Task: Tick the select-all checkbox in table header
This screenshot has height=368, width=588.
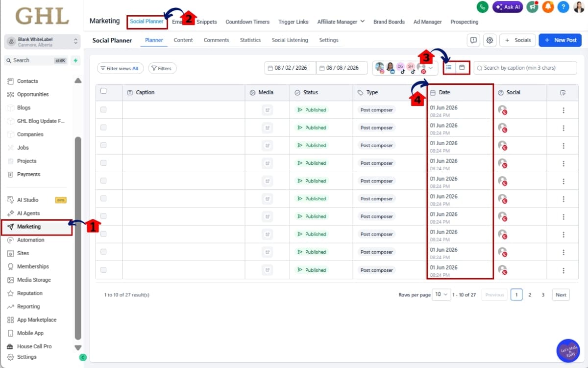Action: coord(103,91)
